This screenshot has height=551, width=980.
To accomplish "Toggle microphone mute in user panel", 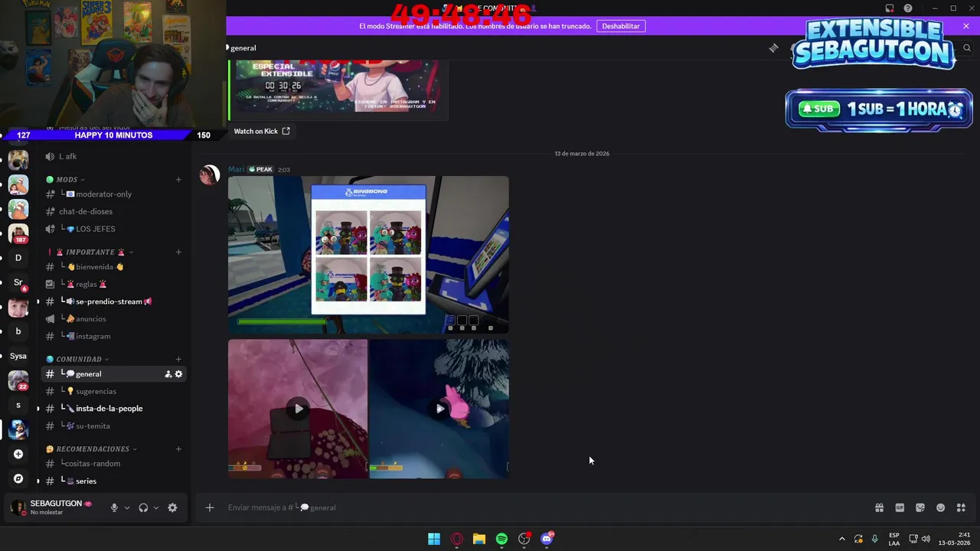I will click(114, 507).
